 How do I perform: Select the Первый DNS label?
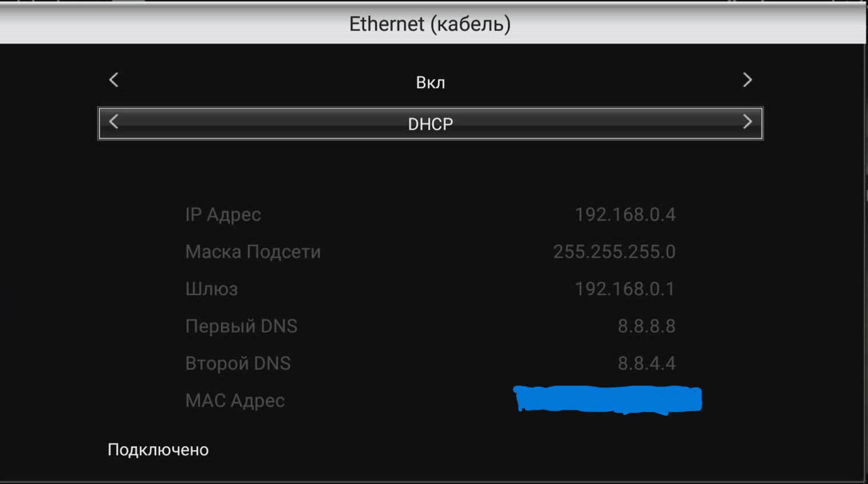[x=241, y=326]
